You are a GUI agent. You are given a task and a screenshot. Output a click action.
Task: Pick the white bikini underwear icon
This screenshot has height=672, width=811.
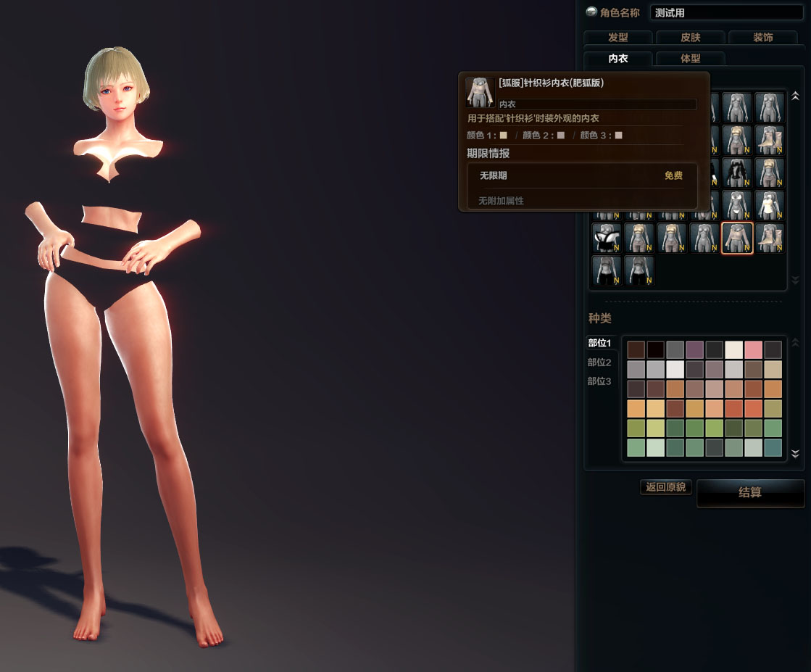[x=737, y=206]
